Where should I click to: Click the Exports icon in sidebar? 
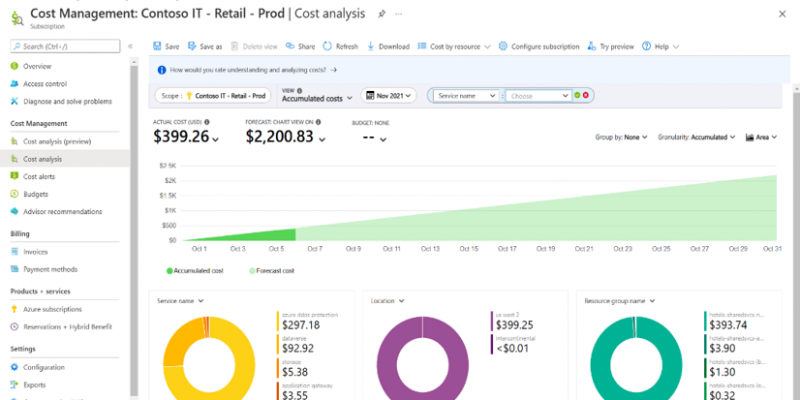pyautogui.click(x=15, y=385)
